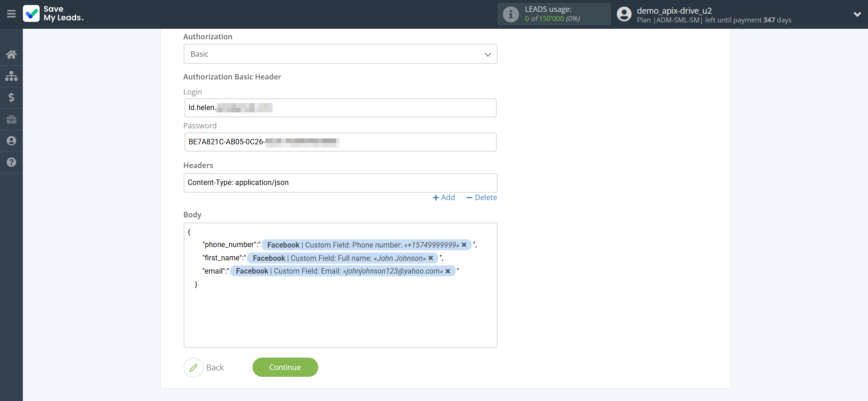Expand the Authorization dropdown
The height and width of the screenshot is (401, 868).
(x=340, y=54)
